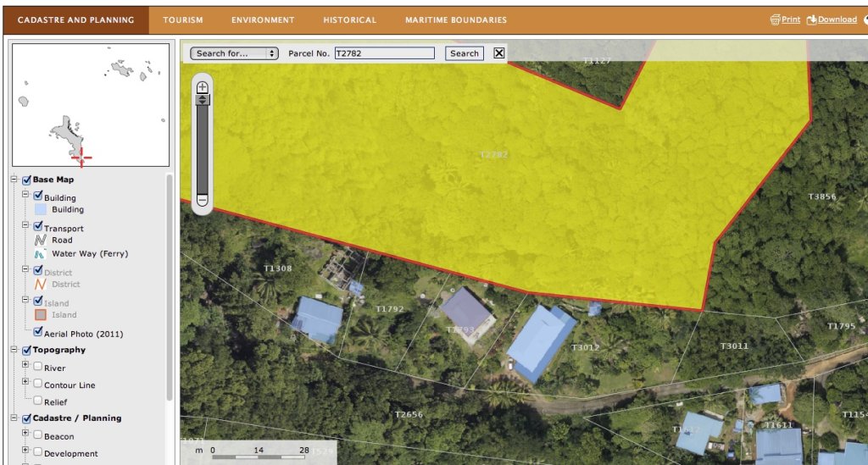Enable the River layer checkbox
This screenshot has height=465, width=868.
click(38, 367)
